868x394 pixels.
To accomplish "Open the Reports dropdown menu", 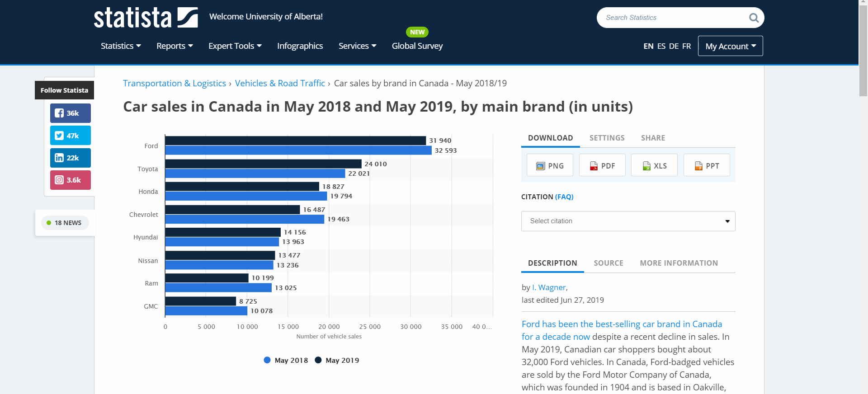I will 175,46.
